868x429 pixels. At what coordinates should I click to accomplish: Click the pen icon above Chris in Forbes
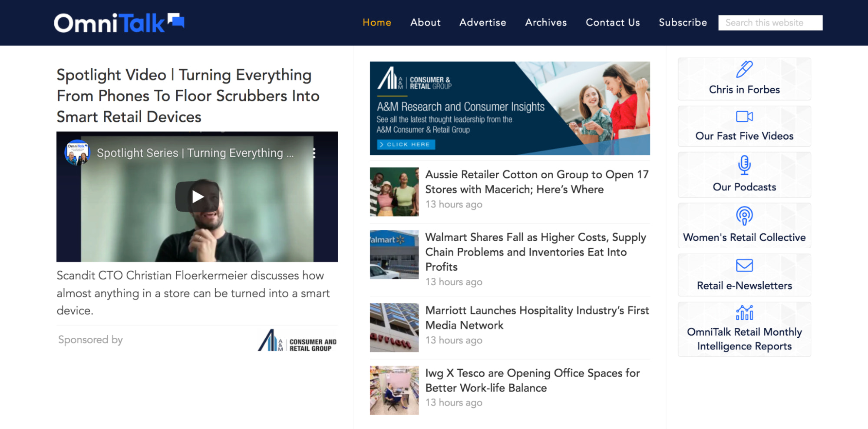(x=744, y=69)
